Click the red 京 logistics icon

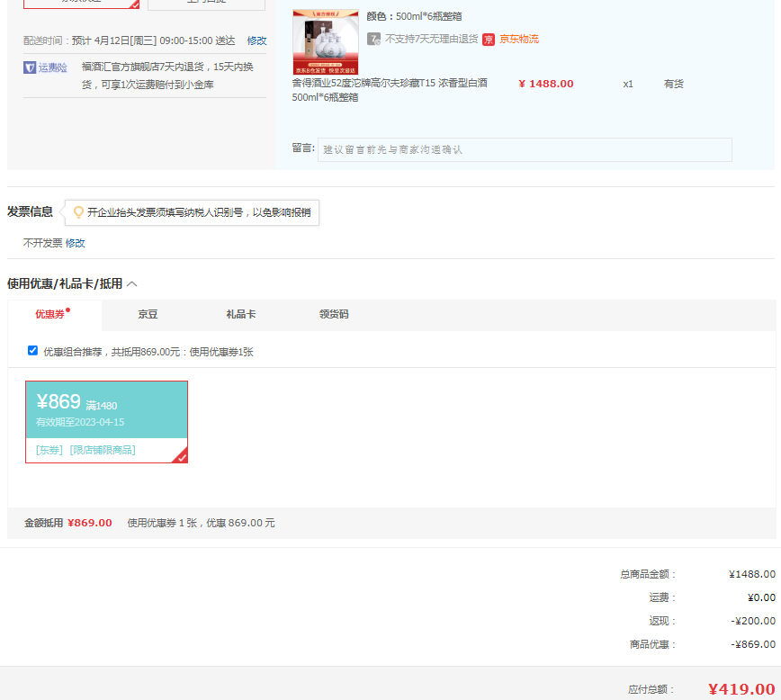coord(489,40)
